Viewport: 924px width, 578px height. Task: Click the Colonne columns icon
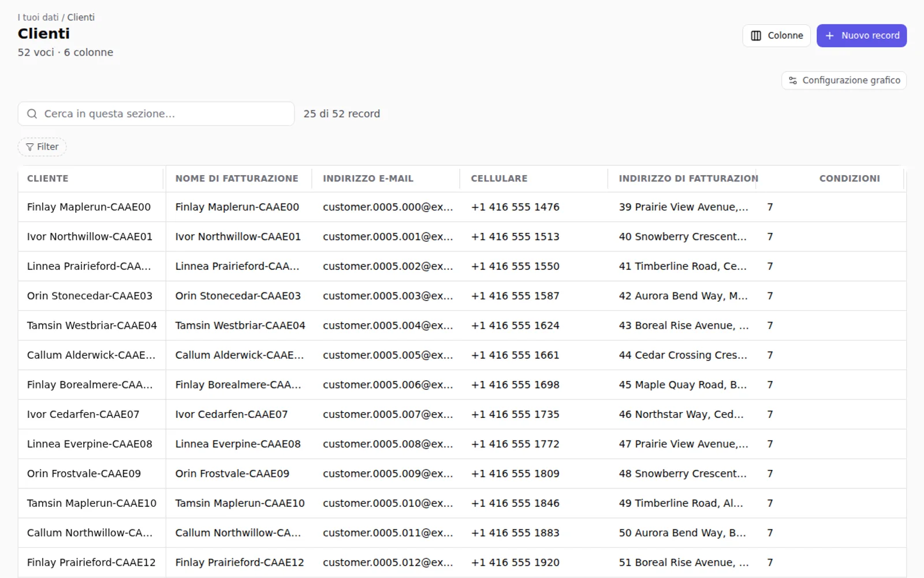(756, 36)
